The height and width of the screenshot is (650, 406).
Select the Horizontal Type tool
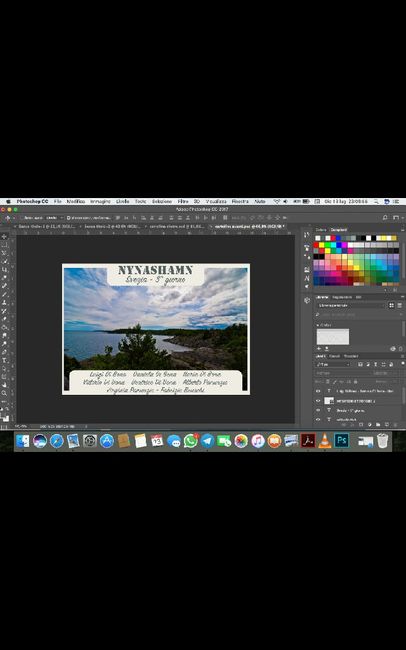5,360
